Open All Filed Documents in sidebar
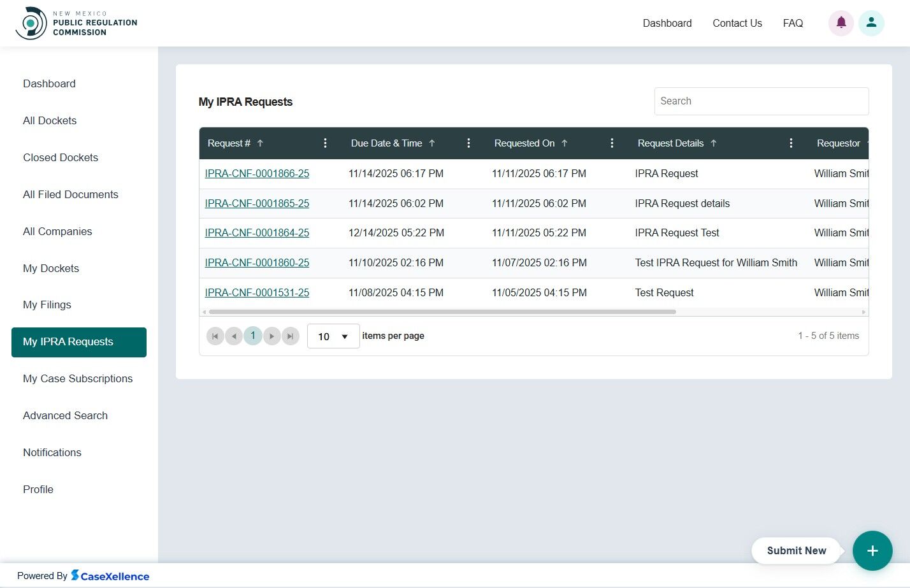 coord(71,194)
